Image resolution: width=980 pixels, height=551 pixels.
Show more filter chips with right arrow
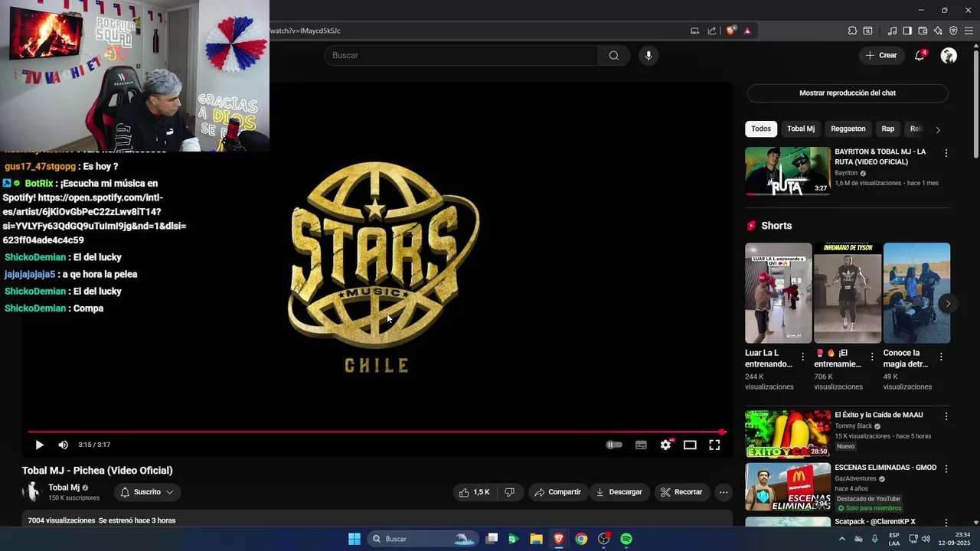pos(938,129)
